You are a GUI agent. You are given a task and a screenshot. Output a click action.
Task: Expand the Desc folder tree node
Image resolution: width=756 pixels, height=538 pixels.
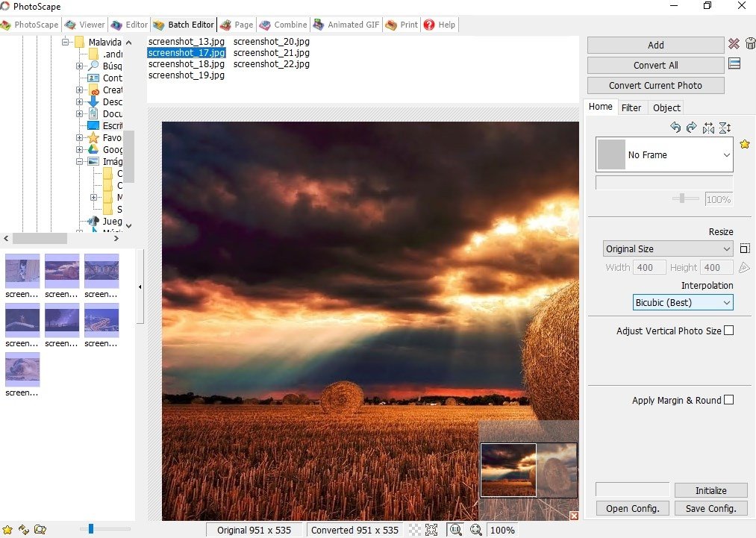point(79,101)
